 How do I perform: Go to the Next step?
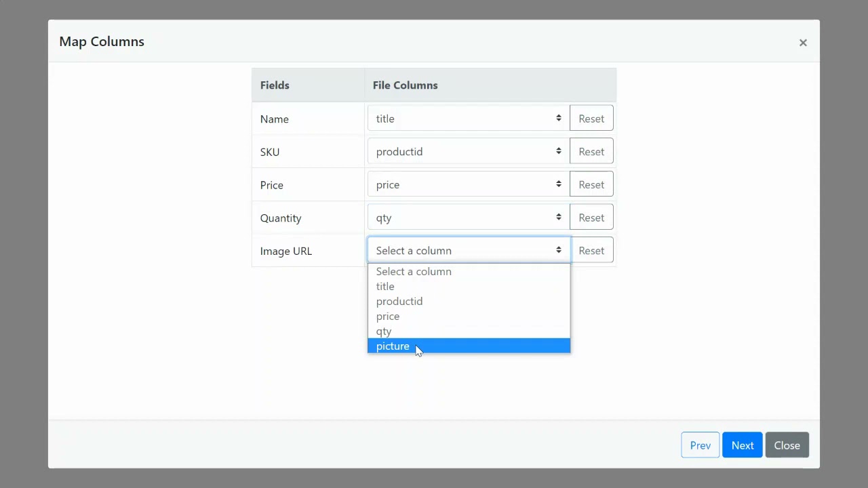(x=742, y=445)
